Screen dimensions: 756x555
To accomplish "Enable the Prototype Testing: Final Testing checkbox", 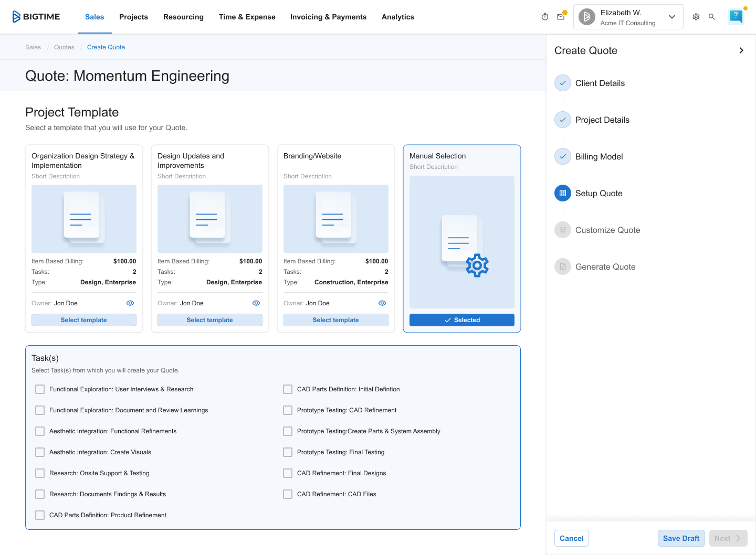I will [288, 452].
